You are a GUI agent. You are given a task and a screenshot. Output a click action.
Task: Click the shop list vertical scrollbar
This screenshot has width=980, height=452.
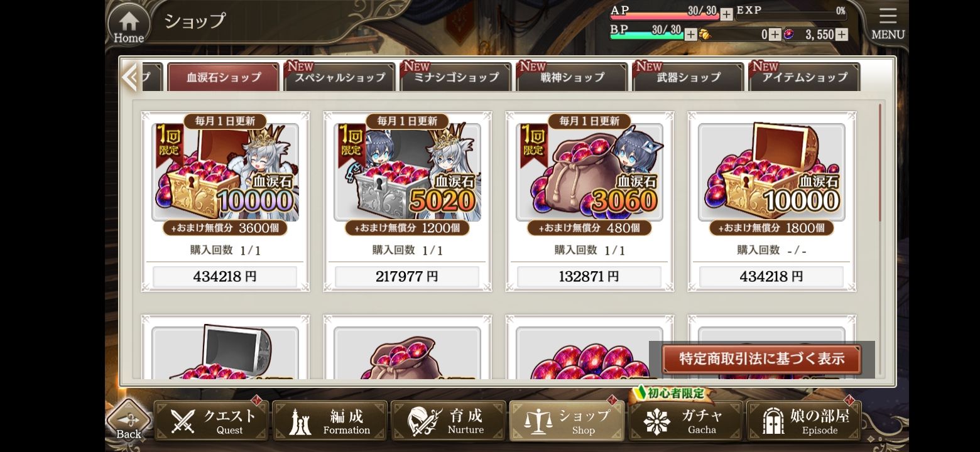tap(879, 162)
